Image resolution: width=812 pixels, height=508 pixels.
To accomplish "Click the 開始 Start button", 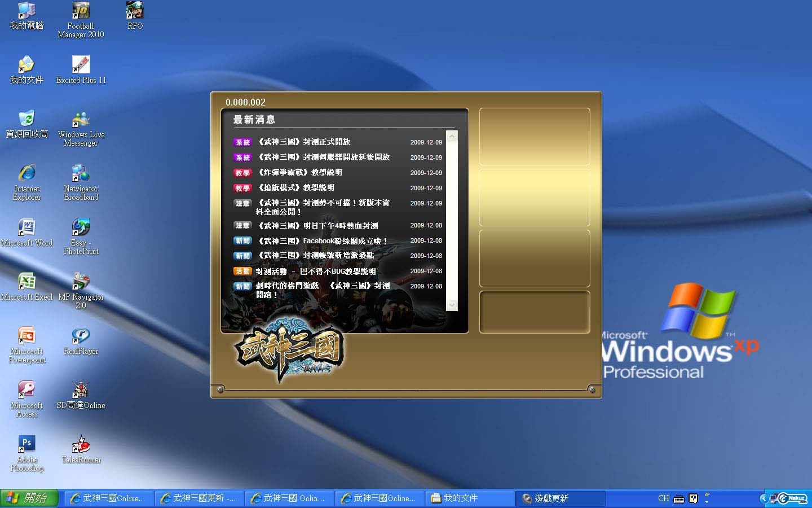I will pos(29,498).
